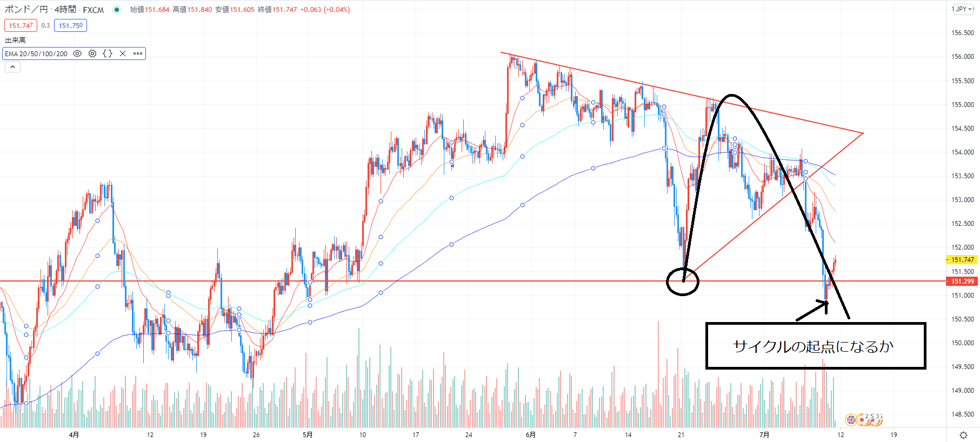The width and height of the screenshot is (980, 442).
Task: Select the サイクルの起点になるか text annotation box
Action: (x=816, y=346)
